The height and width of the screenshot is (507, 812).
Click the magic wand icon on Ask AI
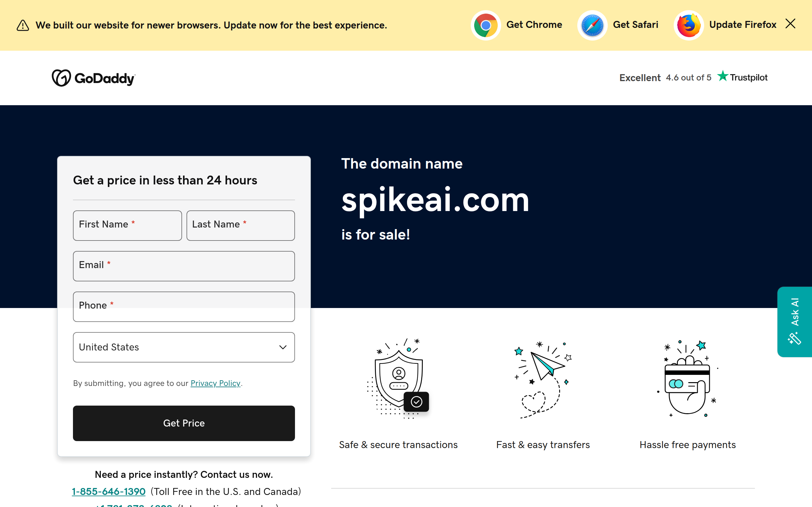pos(794,338)
